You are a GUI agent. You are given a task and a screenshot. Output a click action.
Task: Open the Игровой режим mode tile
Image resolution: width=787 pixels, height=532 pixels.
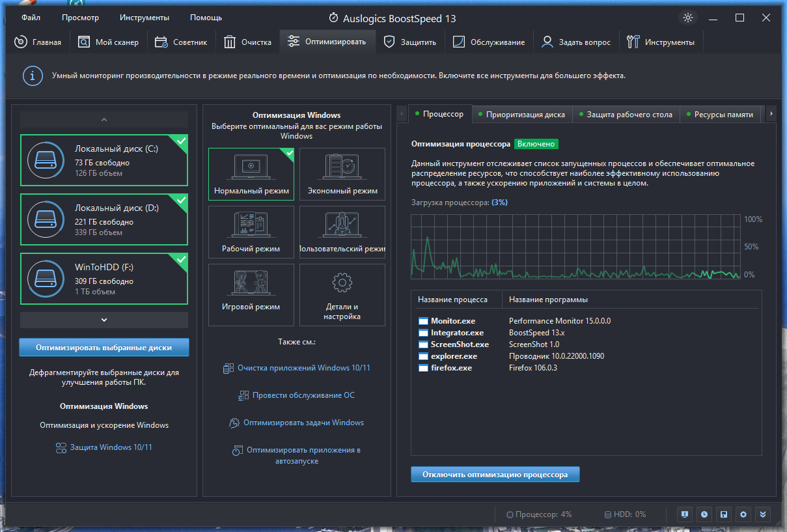coord(251,295)
